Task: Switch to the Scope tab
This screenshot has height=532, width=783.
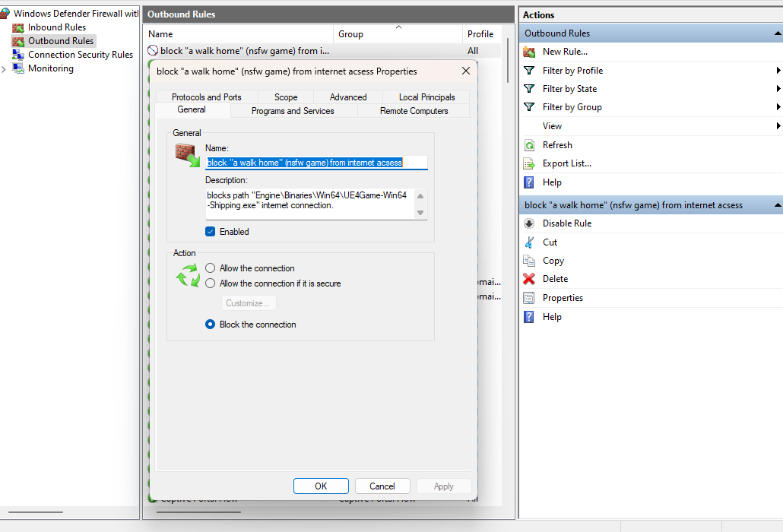Action: 286,97
